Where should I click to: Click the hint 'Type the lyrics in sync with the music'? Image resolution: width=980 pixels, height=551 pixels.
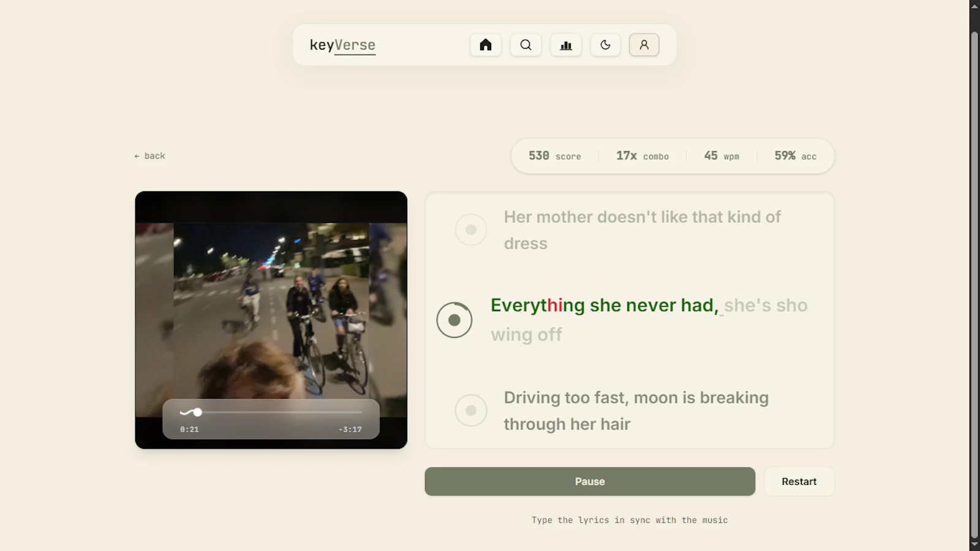(x=630, y=520)
